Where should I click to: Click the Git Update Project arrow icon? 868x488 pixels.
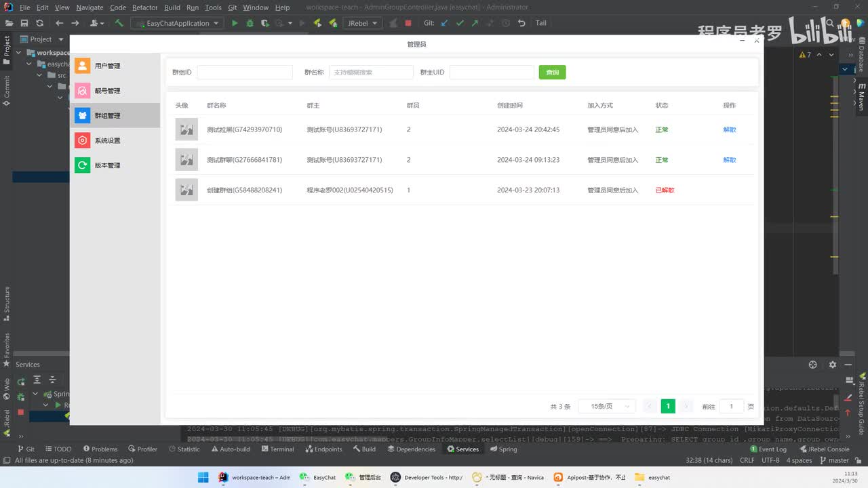tap(445, 23)
